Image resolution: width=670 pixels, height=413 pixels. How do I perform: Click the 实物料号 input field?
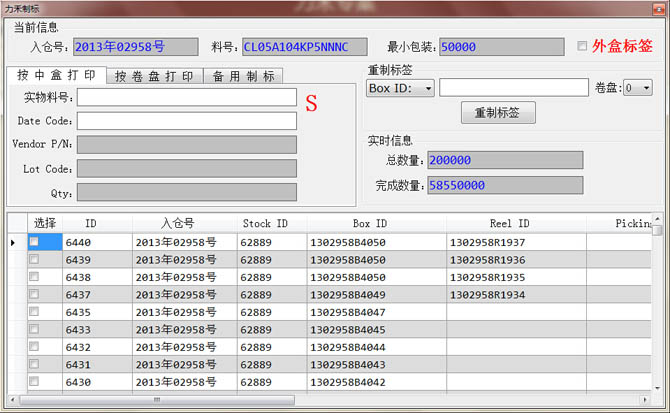click(x=187, y=97)
